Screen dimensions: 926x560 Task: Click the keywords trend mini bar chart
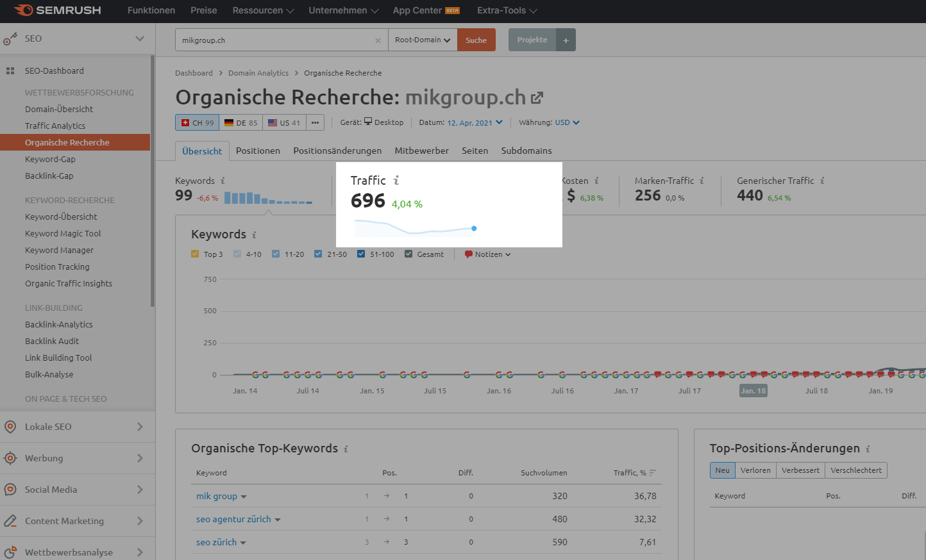[x=268, y=198]
